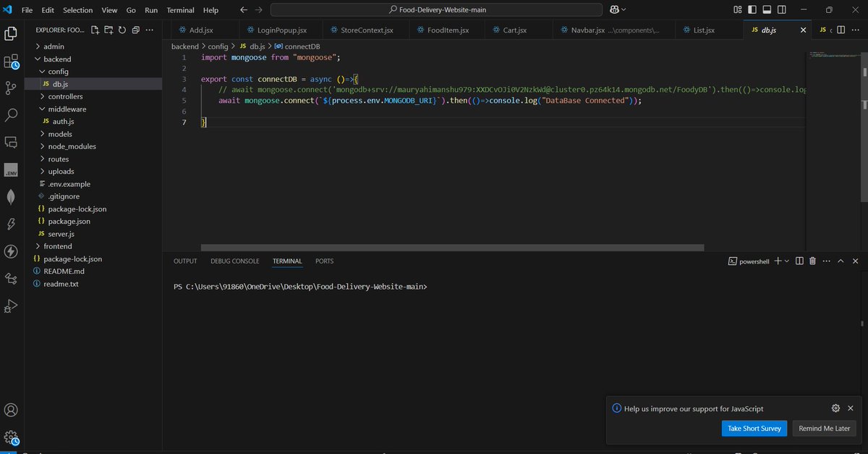Open the circled lightning bolt extension icon

click(x=11, y=251)
